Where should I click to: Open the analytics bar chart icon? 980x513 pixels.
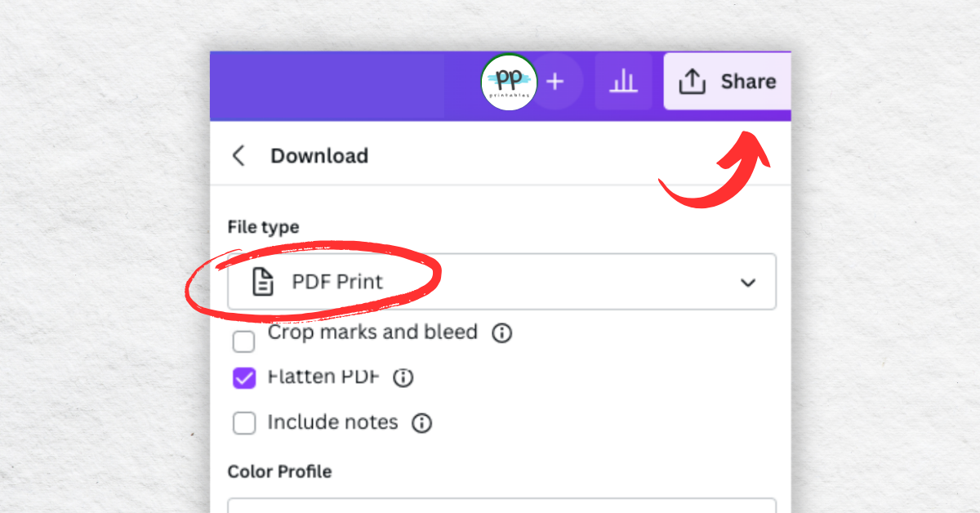pos(624,81)
